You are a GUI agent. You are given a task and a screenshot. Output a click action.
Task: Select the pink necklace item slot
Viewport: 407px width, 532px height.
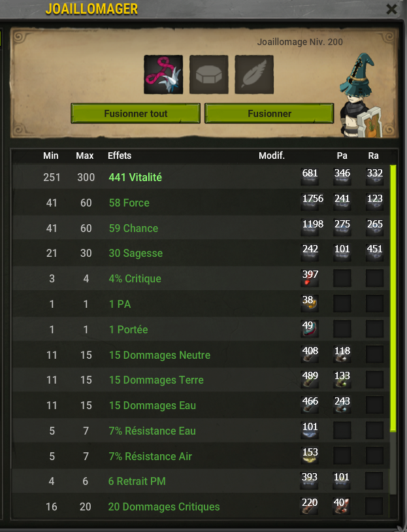pyautogui.click(x=163, y=75)
